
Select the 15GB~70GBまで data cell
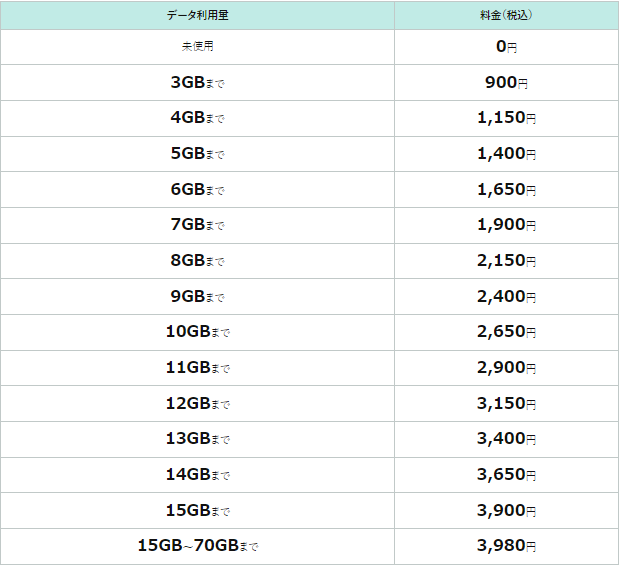(197, 546)
